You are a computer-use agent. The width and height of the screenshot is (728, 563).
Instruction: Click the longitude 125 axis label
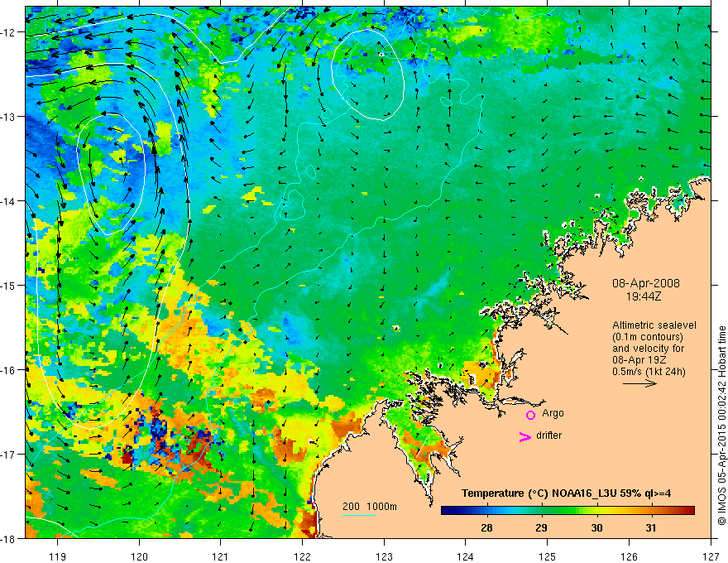[x=547, y=556]
